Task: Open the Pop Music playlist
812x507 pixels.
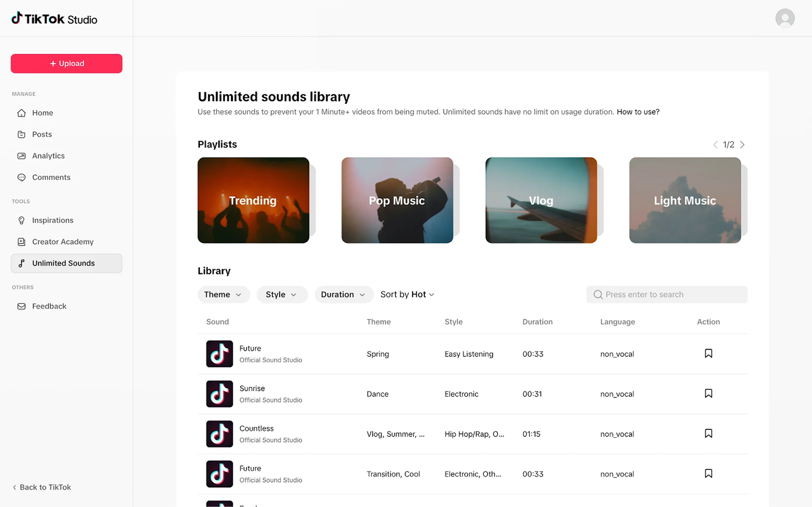Action: (397, 200)
